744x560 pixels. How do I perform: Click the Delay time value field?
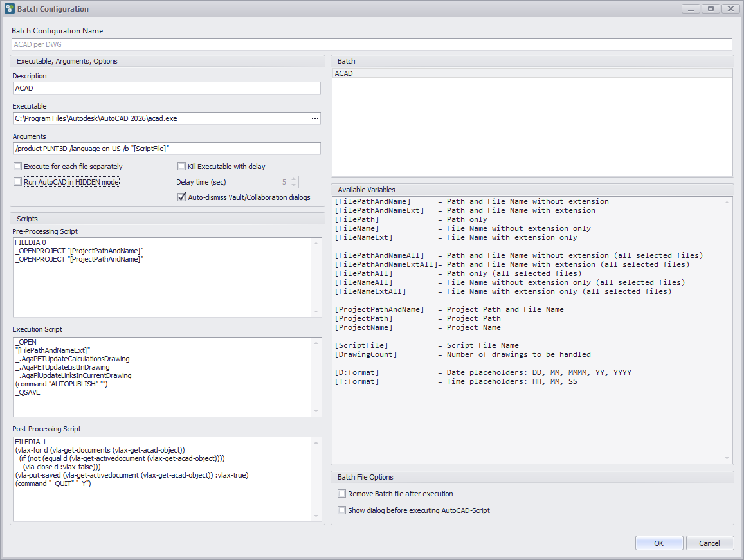pos(269,182)
